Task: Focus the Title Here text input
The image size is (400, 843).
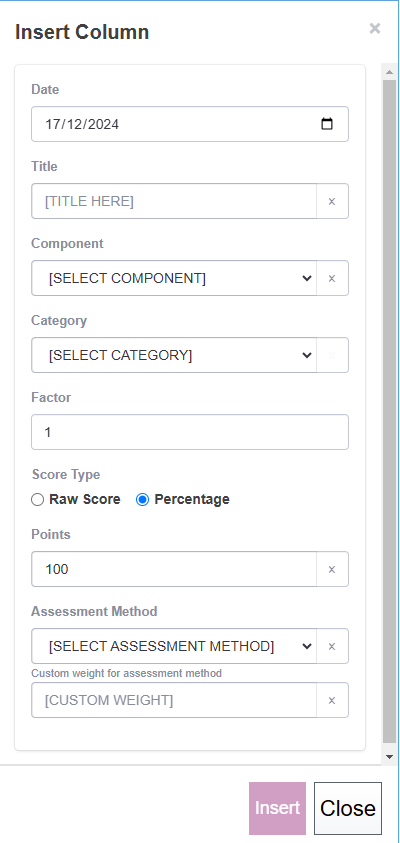Action: (174, 201)
